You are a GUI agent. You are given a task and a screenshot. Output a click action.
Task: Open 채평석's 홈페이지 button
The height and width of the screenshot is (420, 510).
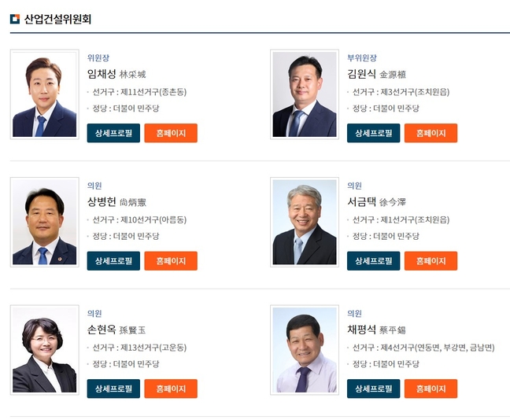[431, 389]
